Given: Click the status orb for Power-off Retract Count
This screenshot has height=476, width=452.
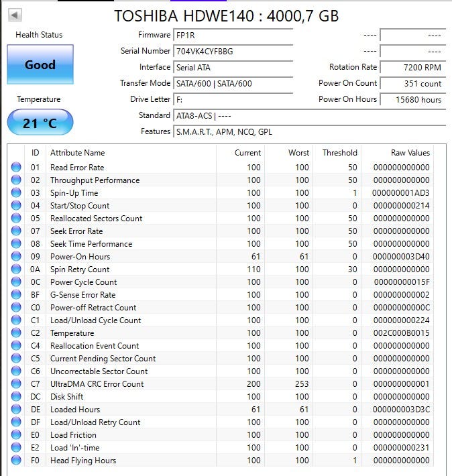Looking at the screenshot, I should (x=16, y=307).
